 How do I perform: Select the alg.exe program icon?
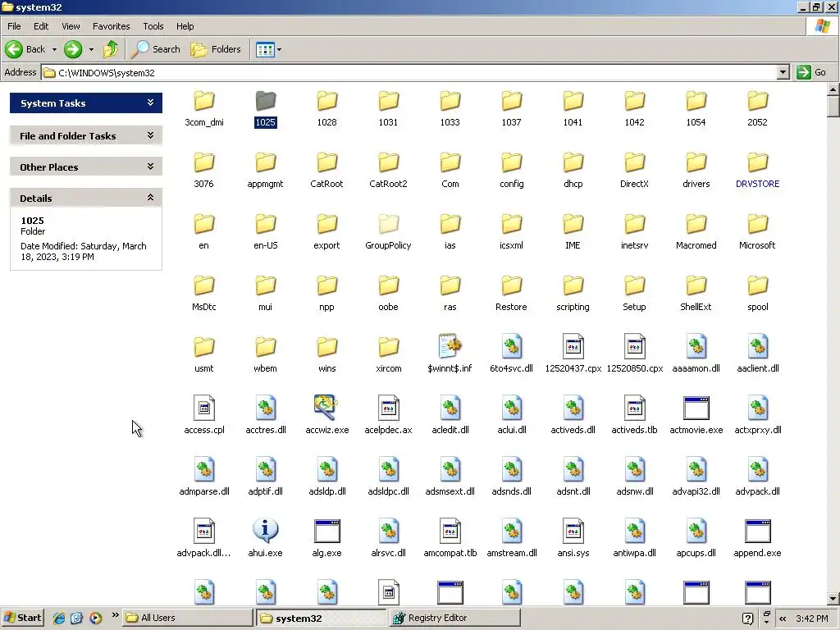[x=326, y=531]
